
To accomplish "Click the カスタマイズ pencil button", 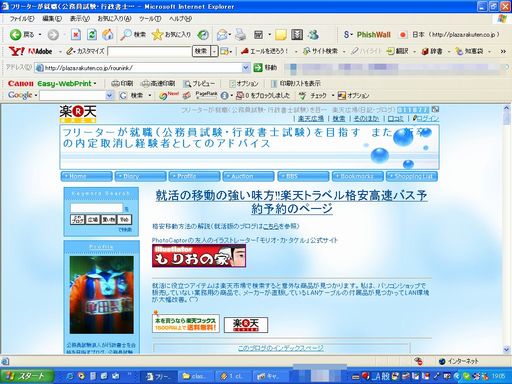I will [85, 51].
